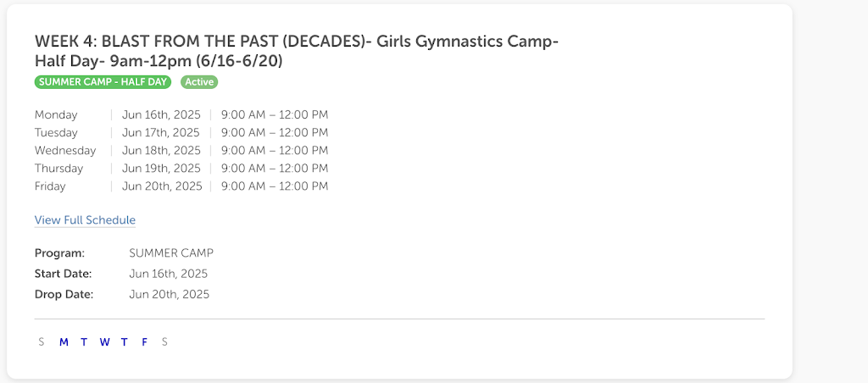This screenshot has width=868, height=383.
Task: Open the View Full Schedule link
Action: 85,220
